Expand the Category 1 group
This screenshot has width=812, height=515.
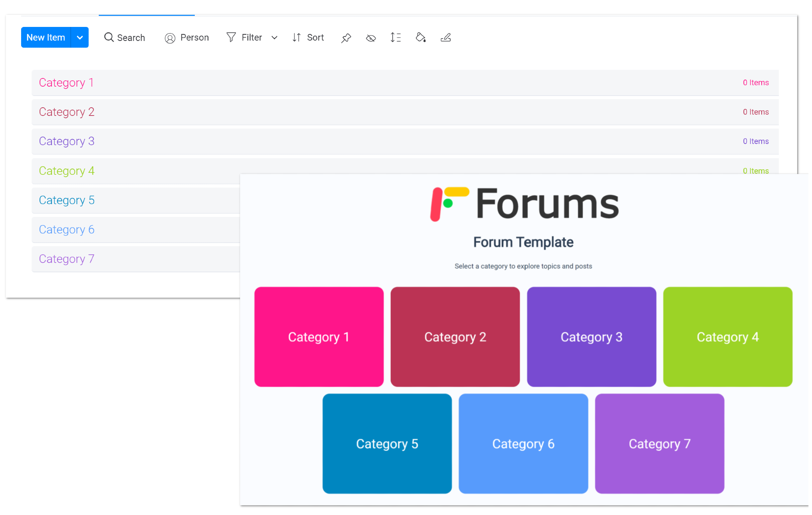pos(66,83)
